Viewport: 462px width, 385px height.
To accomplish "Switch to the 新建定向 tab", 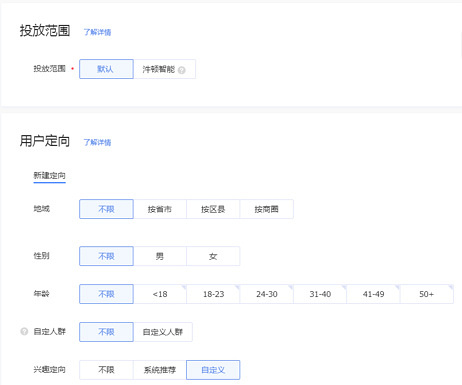I will pos(49,176).
